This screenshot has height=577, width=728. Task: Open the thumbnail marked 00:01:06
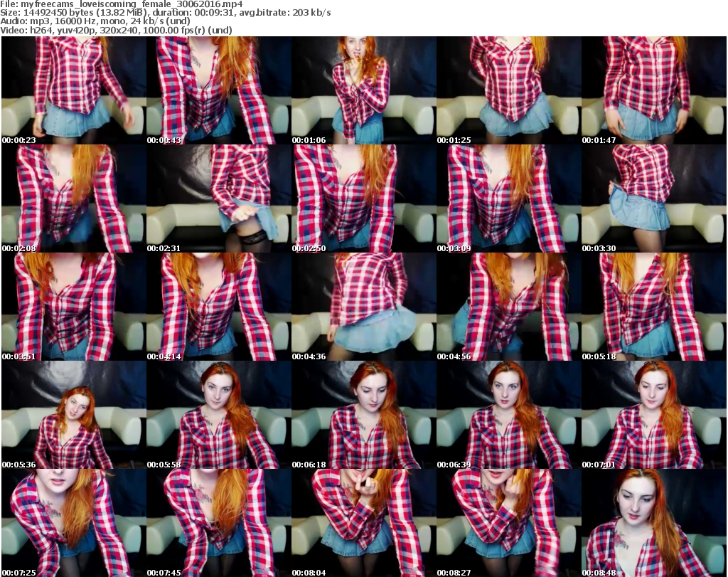(363, 90)
